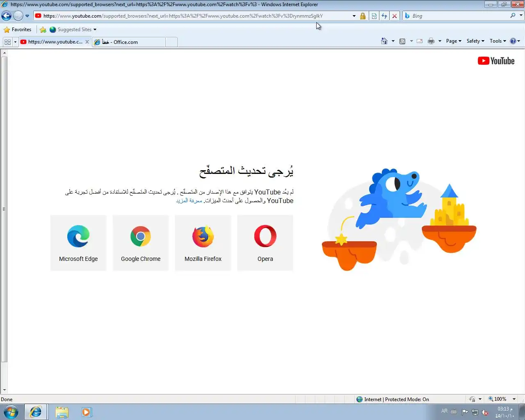Click the Home toolbar icon
Viewport: 525px width, 420px height.
[x=384, y=41]
